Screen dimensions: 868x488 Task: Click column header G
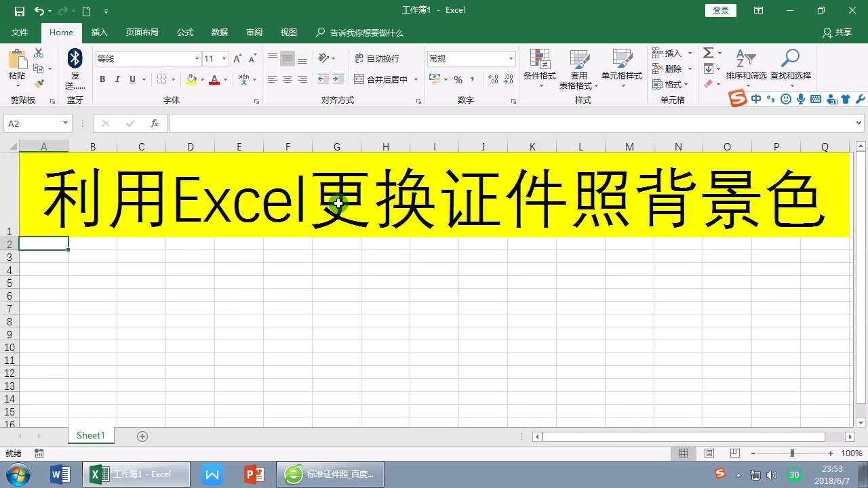pos(337,147)
